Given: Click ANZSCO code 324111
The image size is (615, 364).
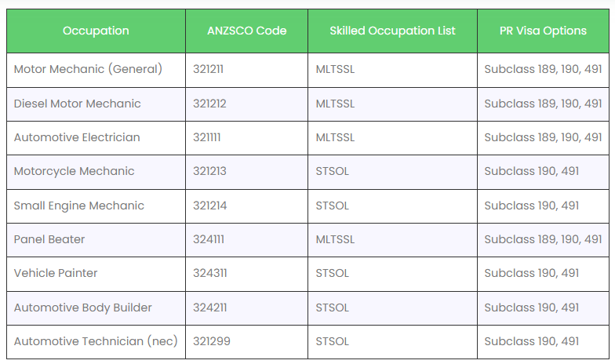Looking at the screenshot, I should 208,239.
